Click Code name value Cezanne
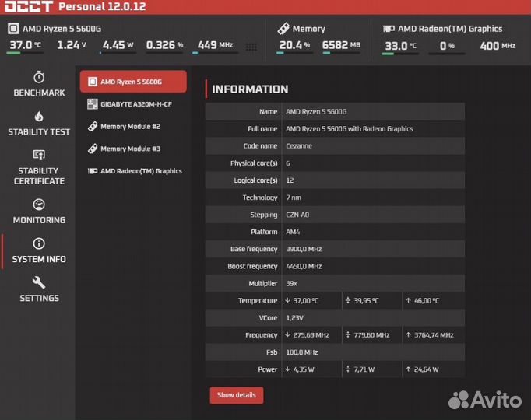 (x=299, y=145)
